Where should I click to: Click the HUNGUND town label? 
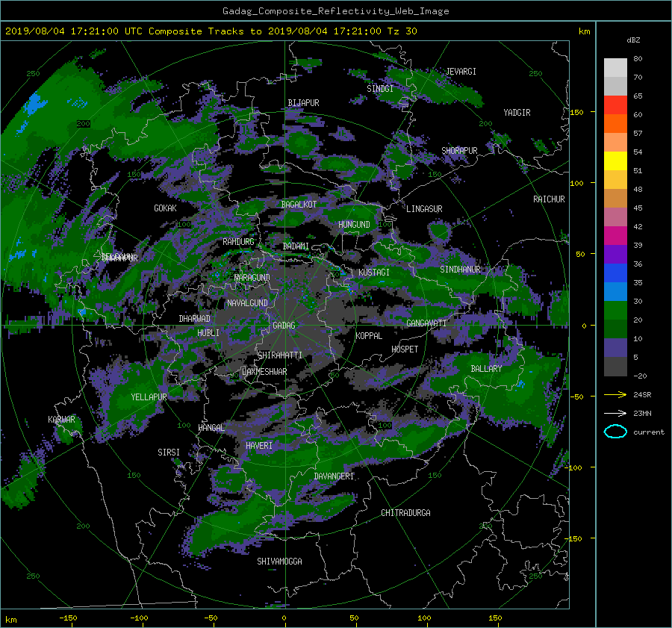pos(354,225)
